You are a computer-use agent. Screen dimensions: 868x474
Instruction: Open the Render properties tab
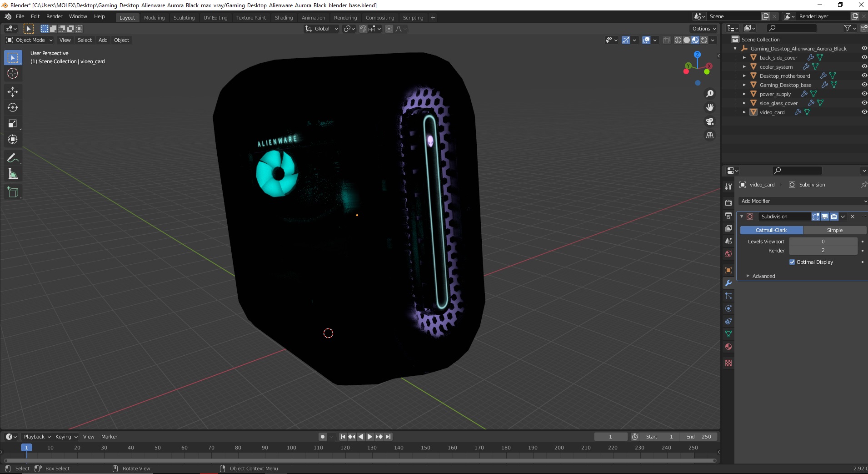click(728, 203)
